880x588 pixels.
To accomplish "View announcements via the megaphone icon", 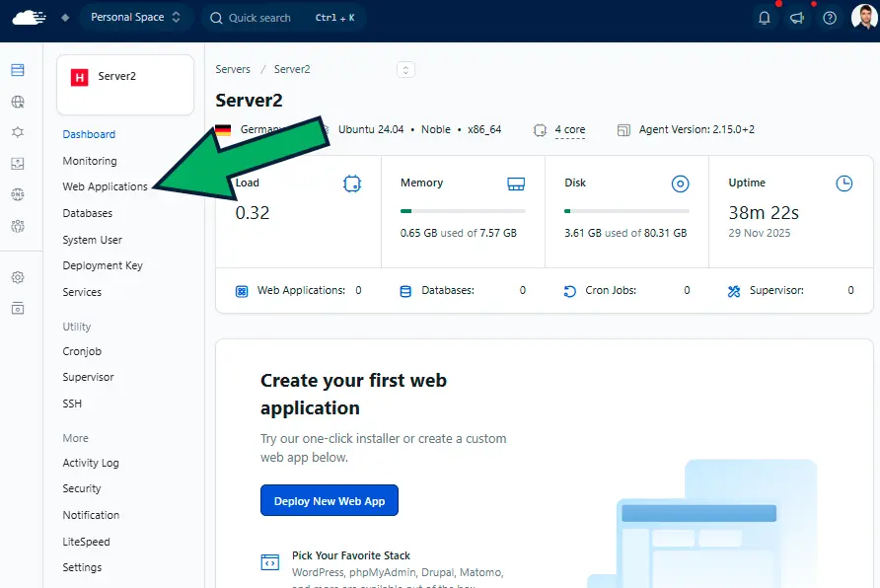I will click(797, 17).
